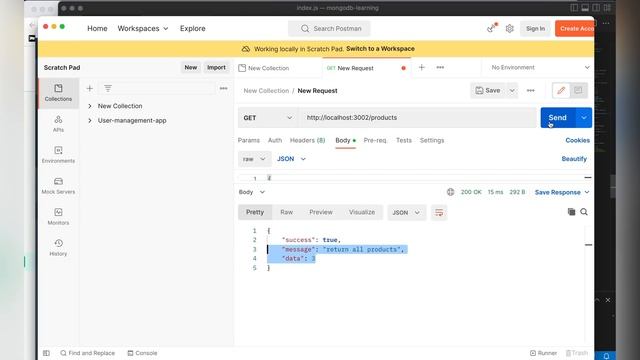Click the Search Postman field
640x360 pixels.
click(x=329, y=29)
